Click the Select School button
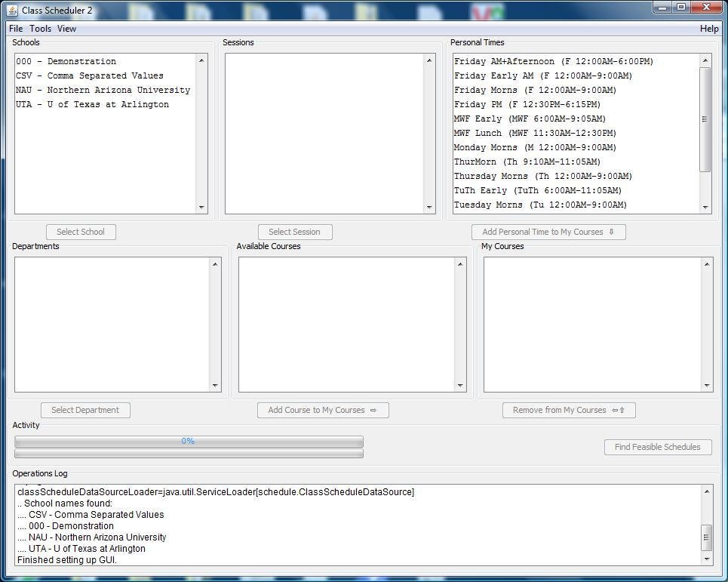Viewport: 728px width, 582px height. click(81, 232)
